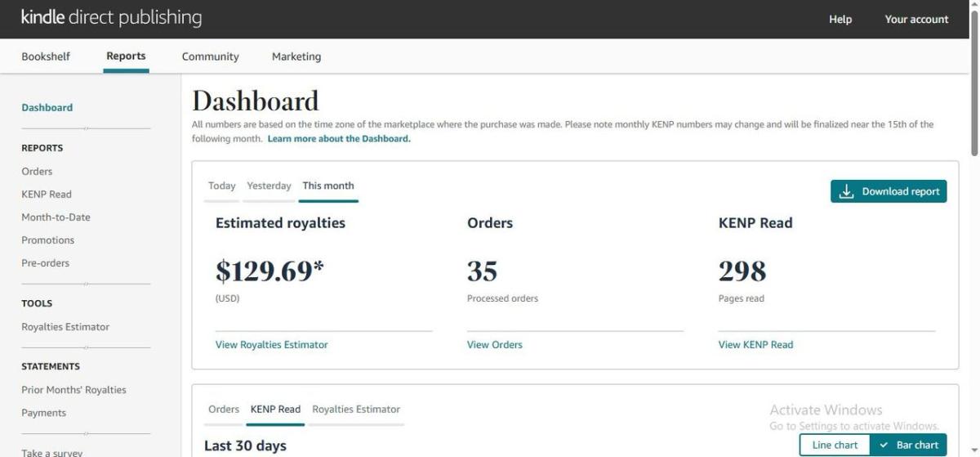Open Prior Months' Royalties in sidebar
The width and height of the screenshot is (980, 457).
point(73,390)
